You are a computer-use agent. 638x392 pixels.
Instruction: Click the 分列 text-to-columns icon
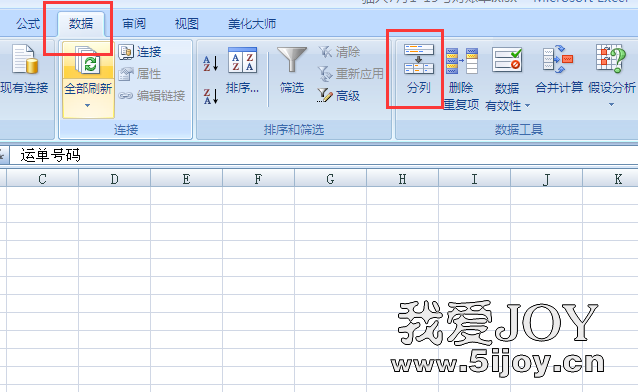point(419,59)
